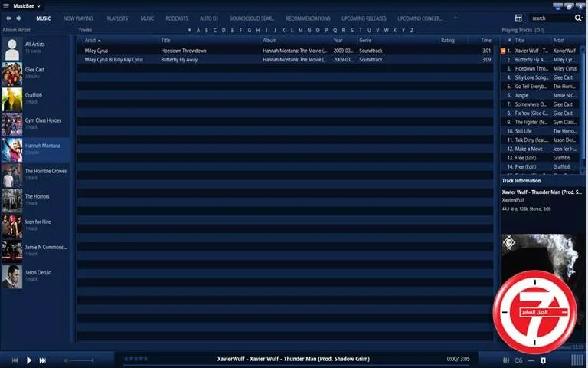Select Talk Dirty in playing tracks
This screenshot has width=588, height=368.
click(541, 140)
